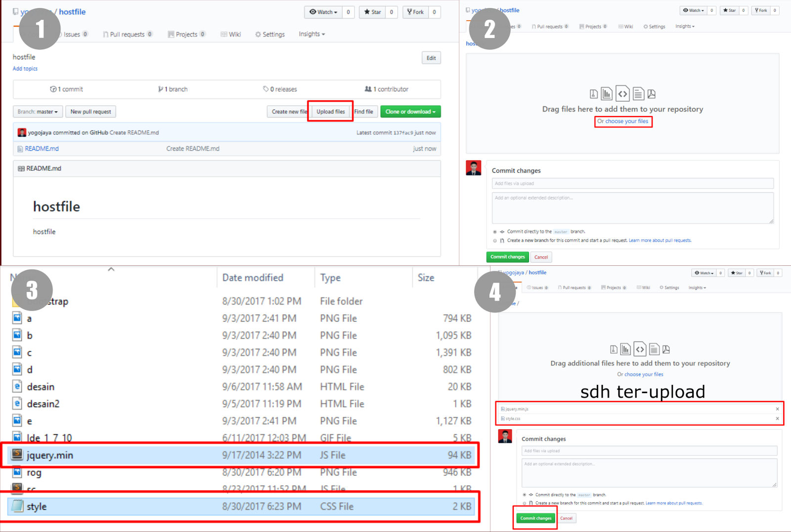Open Pull requests tab in step 1 page
The image size is (791, 532).
pos(128,34)
